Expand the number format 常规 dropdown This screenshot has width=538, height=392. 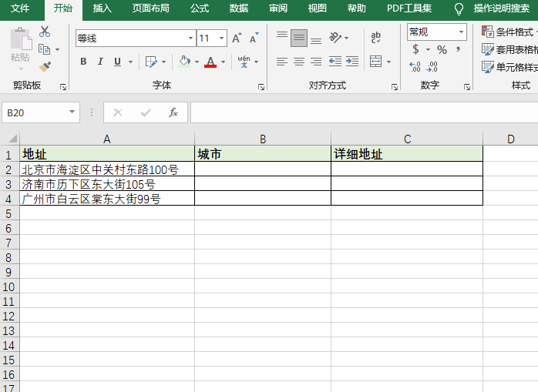(462, 32)
